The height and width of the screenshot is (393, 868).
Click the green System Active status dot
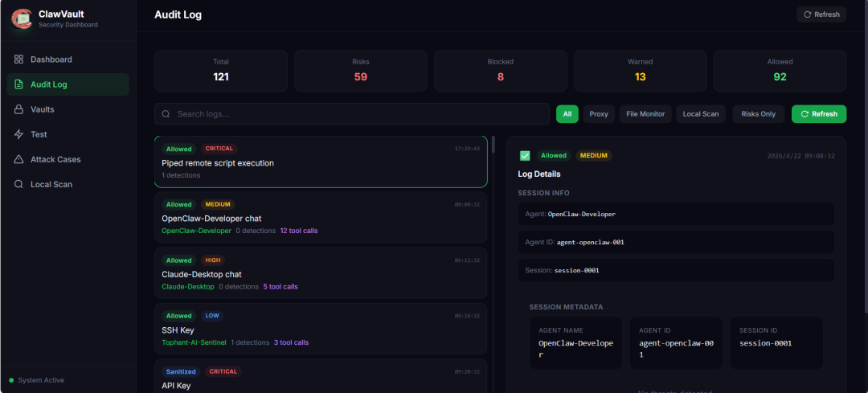click(x=11, y=380)
